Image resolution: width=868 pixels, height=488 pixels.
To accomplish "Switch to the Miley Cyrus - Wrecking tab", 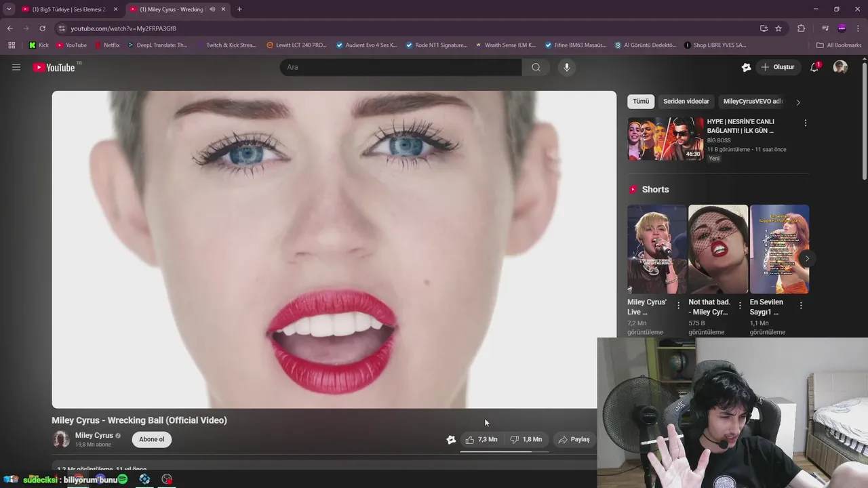I will (x=172, y=9).
